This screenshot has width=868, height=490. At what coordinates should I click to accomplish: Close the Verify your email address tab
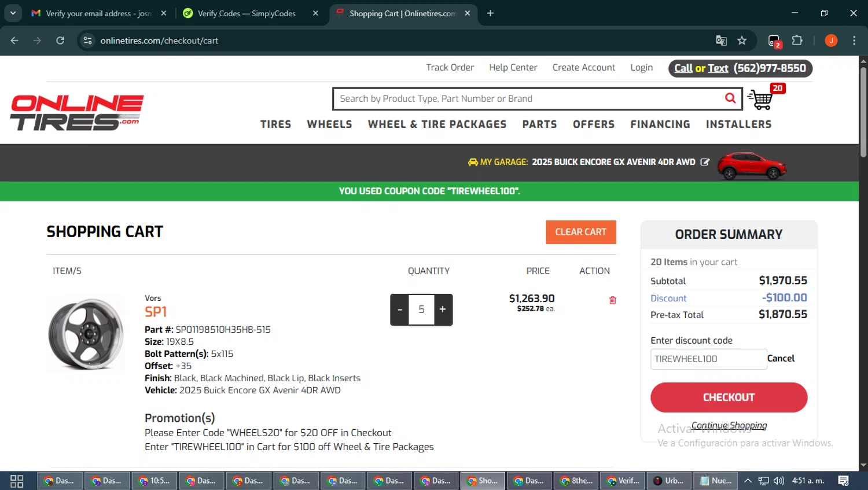pyautogui.click(x=164, y=13)
